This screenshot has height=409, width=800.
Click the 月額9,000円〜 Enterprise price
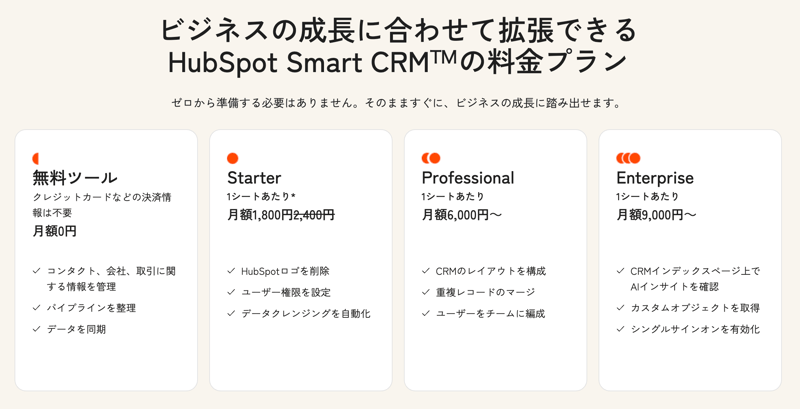coord(656,215)
